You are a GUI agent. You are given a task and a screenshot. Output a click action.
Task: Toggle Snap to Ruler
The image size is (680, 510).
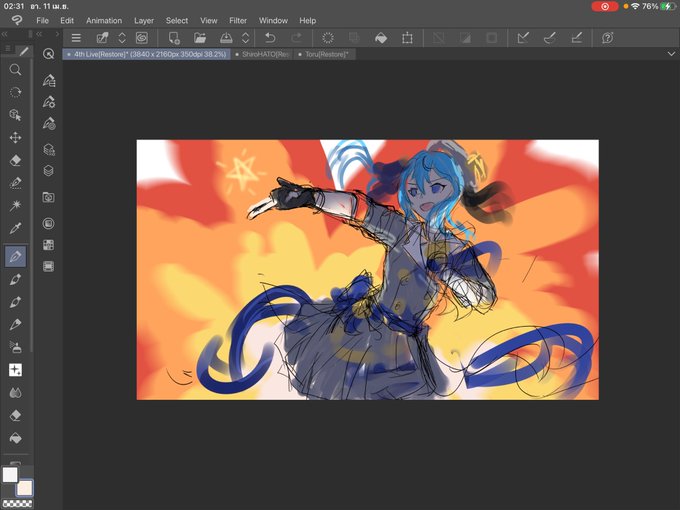(523, 38)
